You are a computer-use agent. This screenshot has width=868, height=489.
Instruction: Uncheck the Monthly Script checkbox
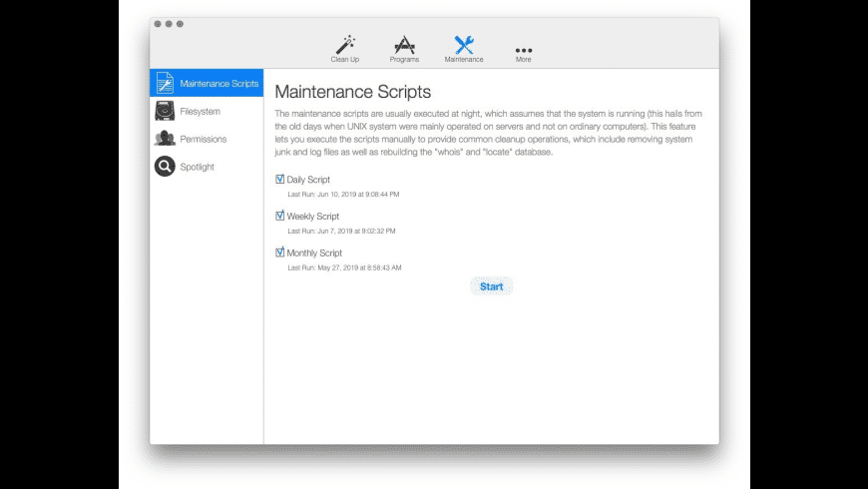tap(279, 251)
